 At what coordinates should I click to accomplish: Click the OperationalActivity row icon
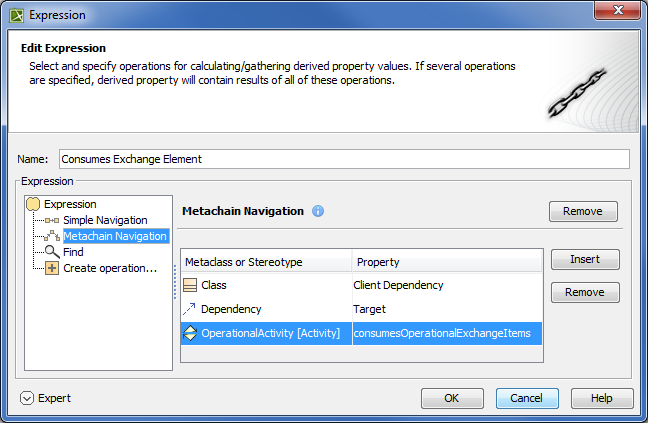[x=191, y=333]
